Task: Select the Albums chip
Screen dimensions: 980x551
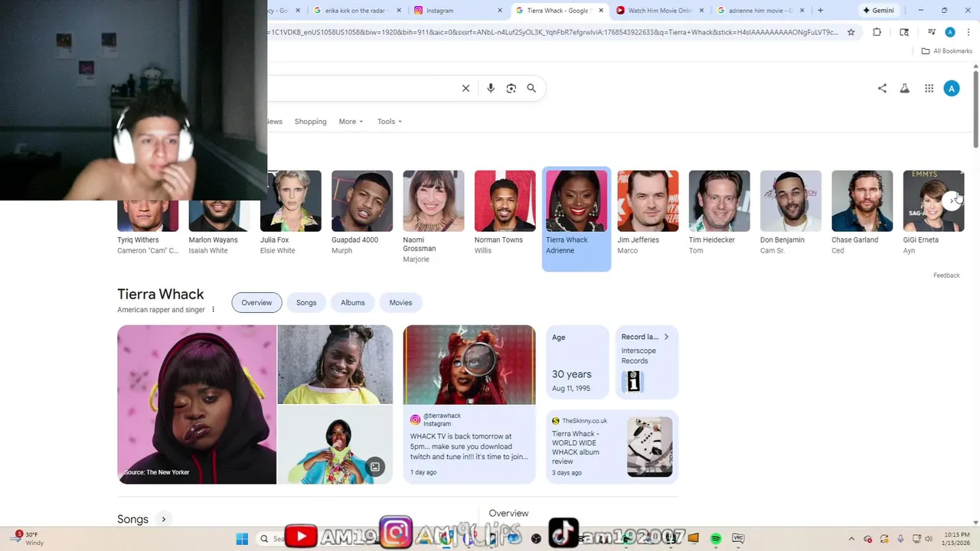Action: coord(353,302)
